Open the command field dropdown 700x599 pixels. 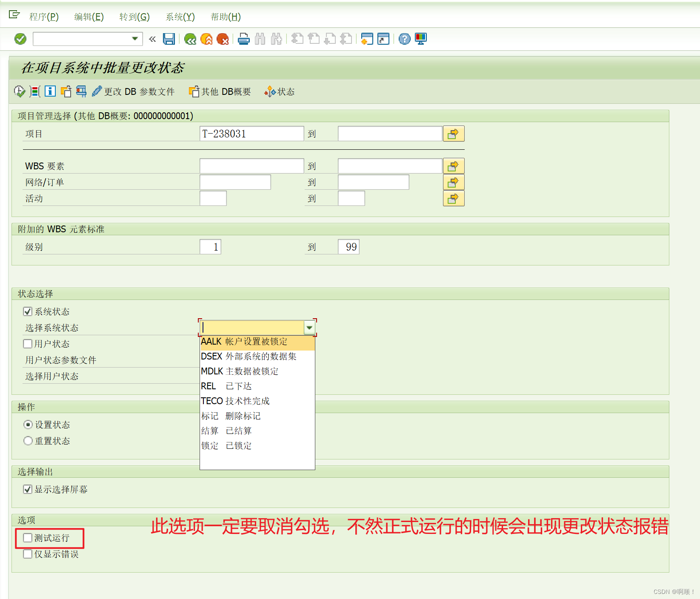pos(135,39)
